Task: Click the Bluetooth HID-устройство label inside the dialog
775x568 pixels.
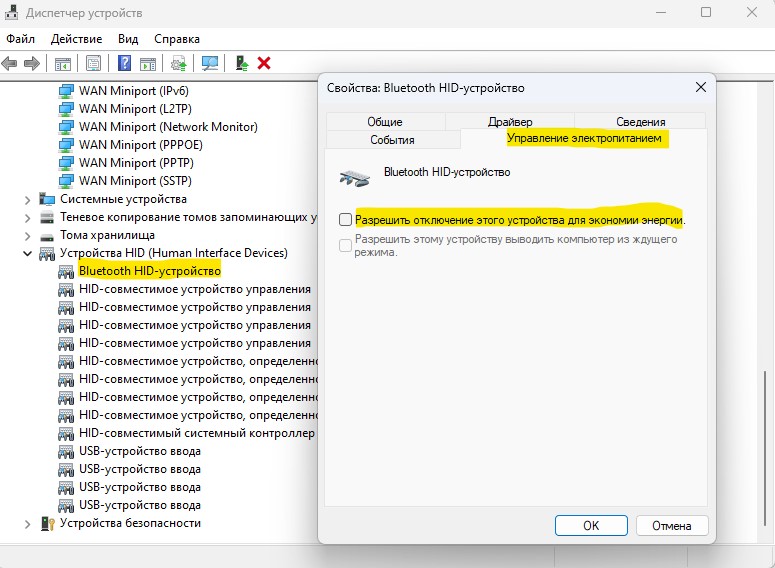Action: (447, 172)
